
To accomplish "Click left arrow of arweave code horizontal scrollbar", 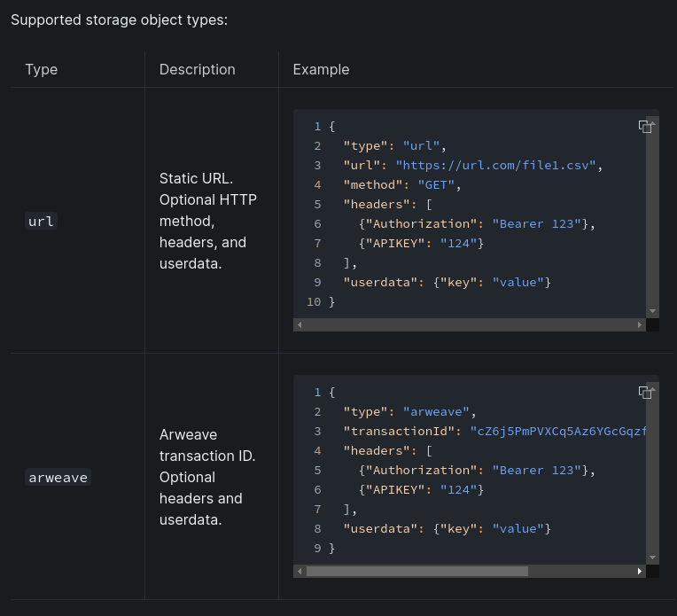I will [300, 572].
